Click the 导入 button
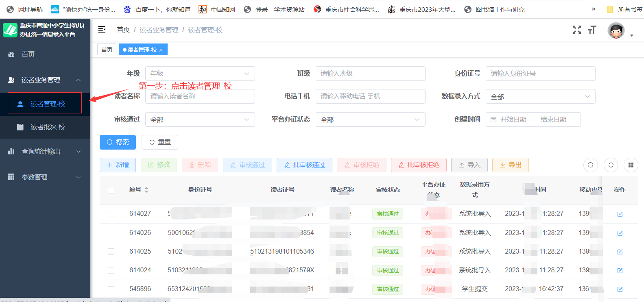This screenshot has height=302, width=644. click(x=469, y=165)
